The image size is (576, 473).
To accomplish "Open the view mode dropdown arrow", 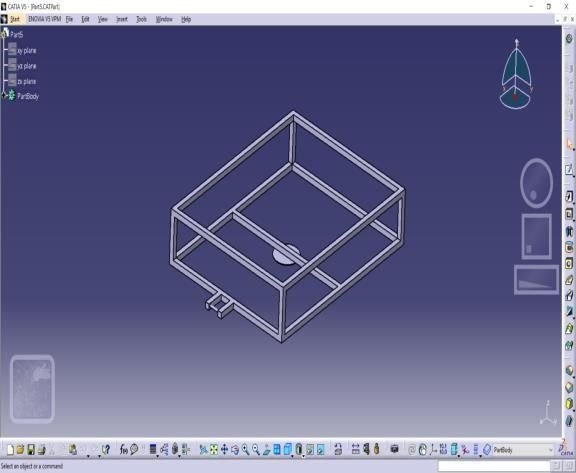I will (303, 455).
